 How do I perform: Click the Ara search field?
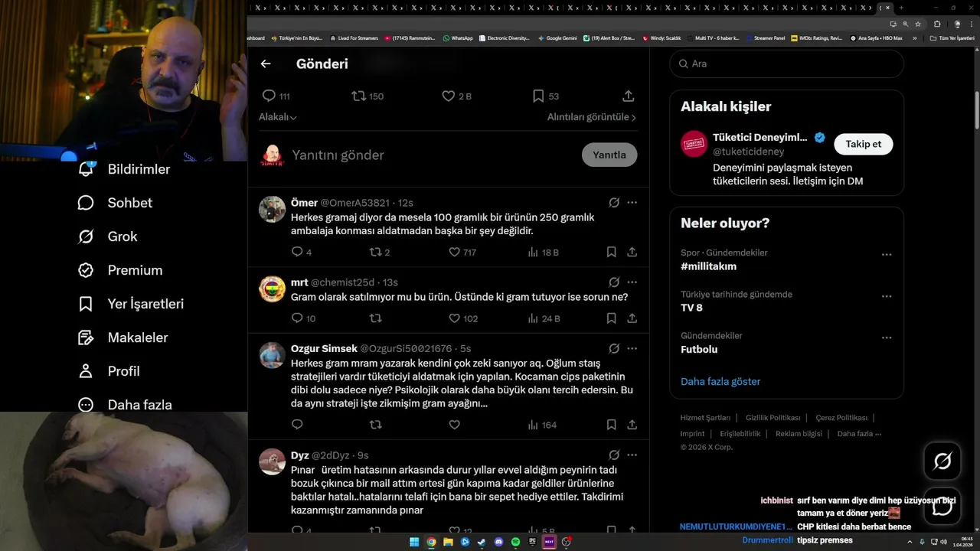pyautogui.click(x=787, y=64)
